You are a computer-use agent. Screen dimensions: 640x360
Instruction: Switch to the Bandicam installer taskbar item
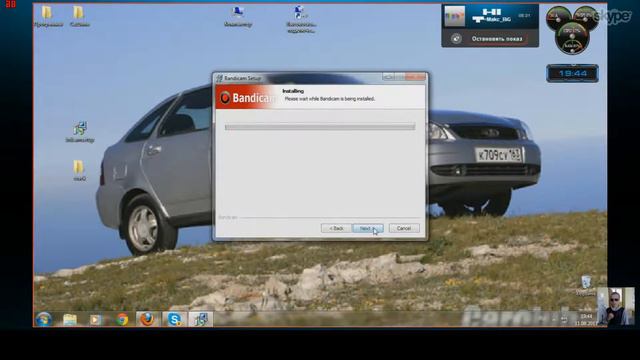coord(201,319)
